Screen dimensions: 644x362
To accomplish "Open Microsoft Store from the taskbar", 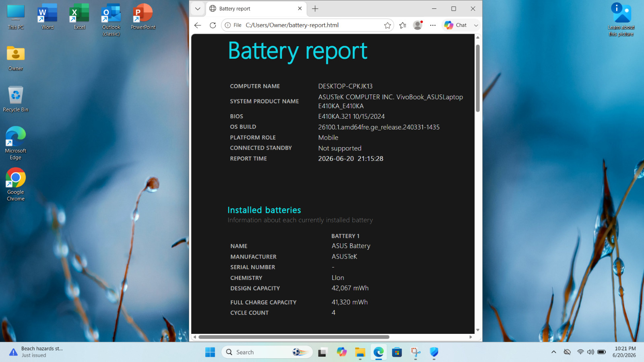I will pos(397,352).
